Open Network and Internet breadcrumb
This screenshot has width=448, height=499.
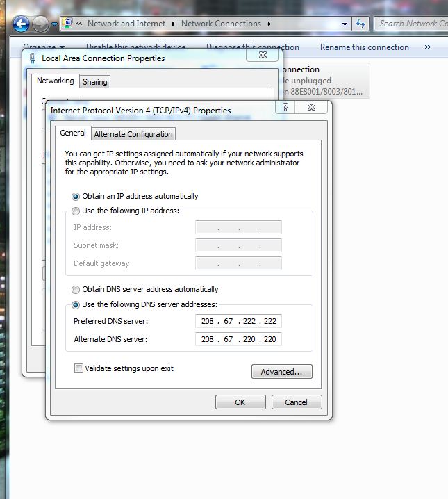pos(126,24)
